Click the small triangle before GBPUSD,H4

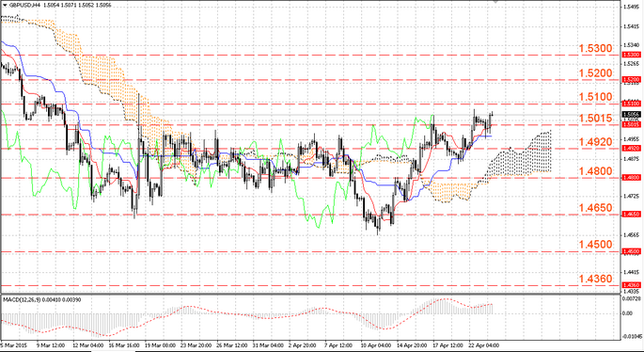pos(5,6)
